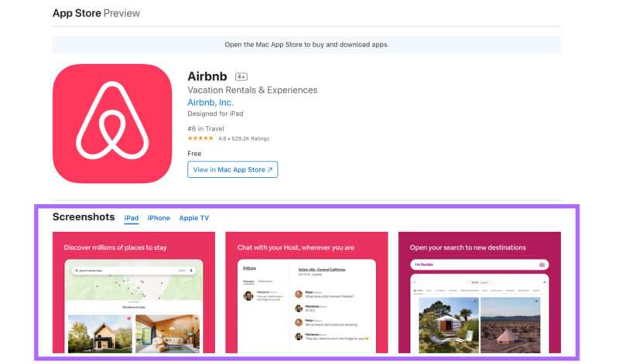Open Discover millions of places screenshot

click(134, 292)
